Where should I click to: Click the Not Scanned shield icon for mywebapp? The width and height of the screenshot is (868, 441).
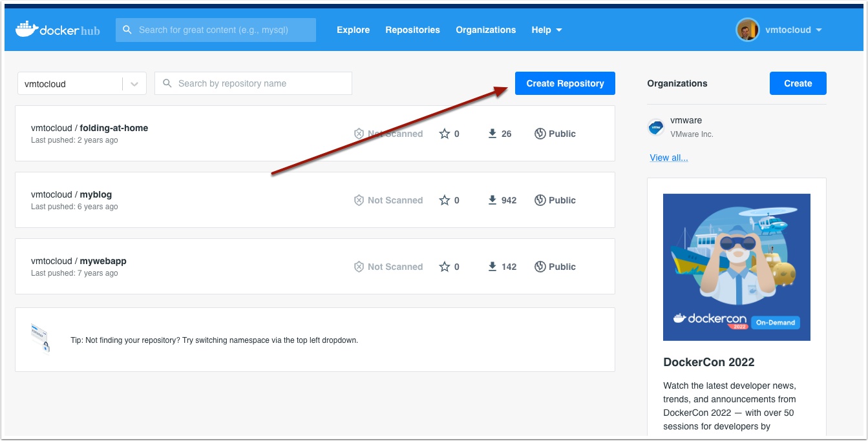(x=359, y=267)
